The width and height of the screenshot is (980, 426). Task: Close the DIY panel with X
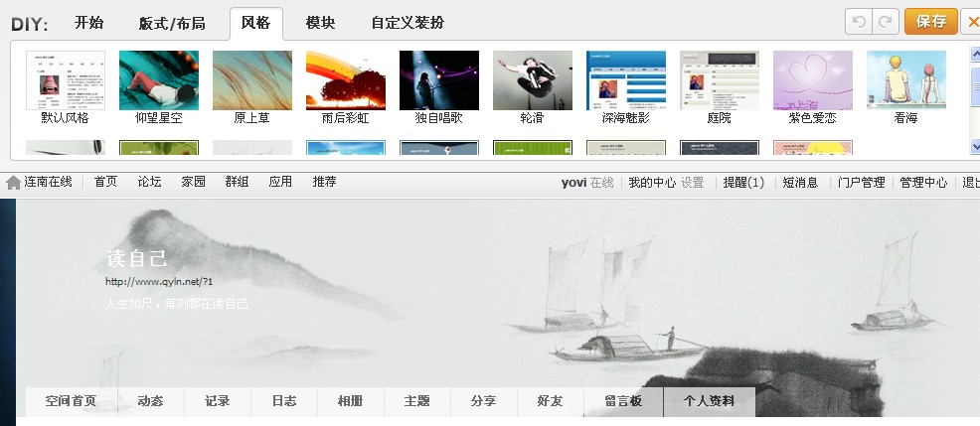click(972, 23)
